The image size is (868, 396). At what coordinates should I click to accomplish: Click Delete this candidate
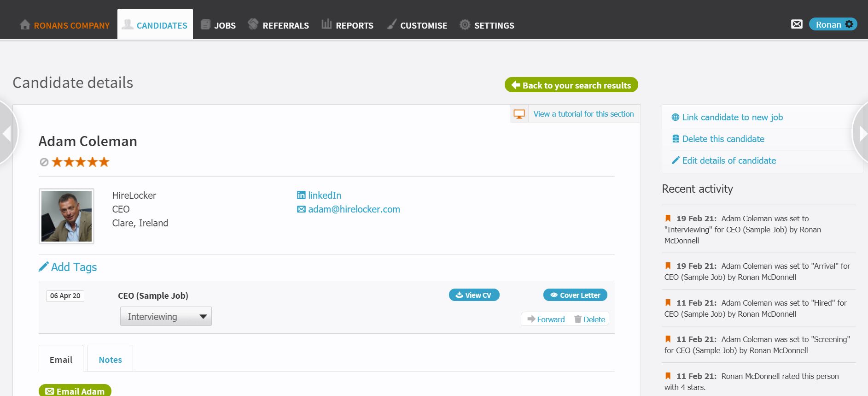718,139
